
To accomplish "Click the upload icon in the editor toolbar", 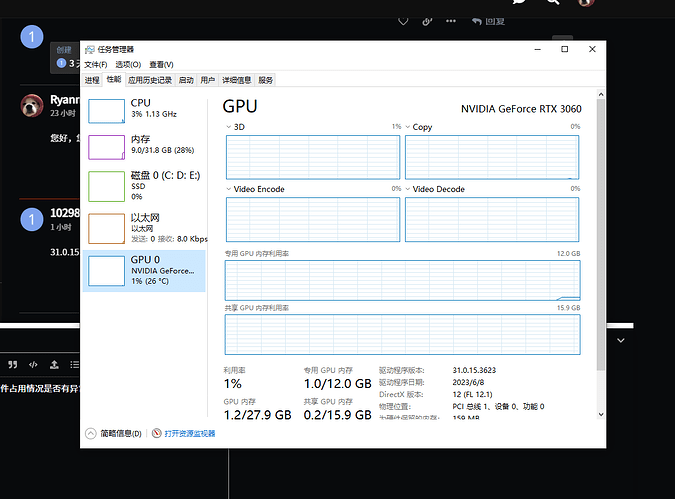I will (52, 364).
